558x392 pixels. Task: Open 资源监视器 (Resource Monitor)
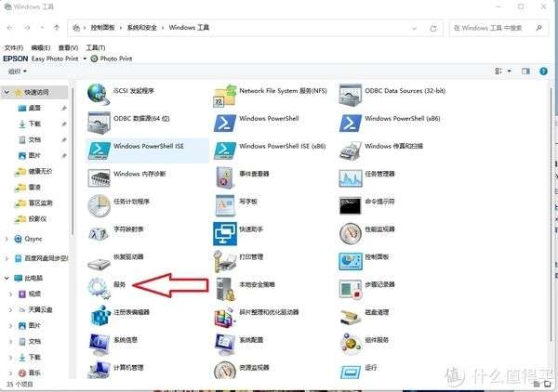tap(242, 371)
